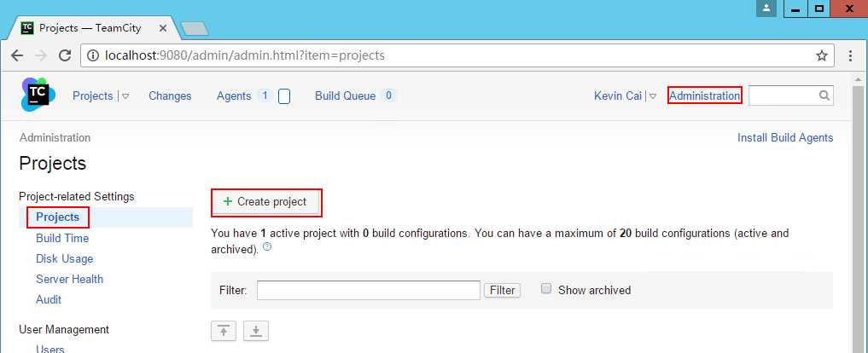Click the Build Queue count badge 0

[388, 95]
